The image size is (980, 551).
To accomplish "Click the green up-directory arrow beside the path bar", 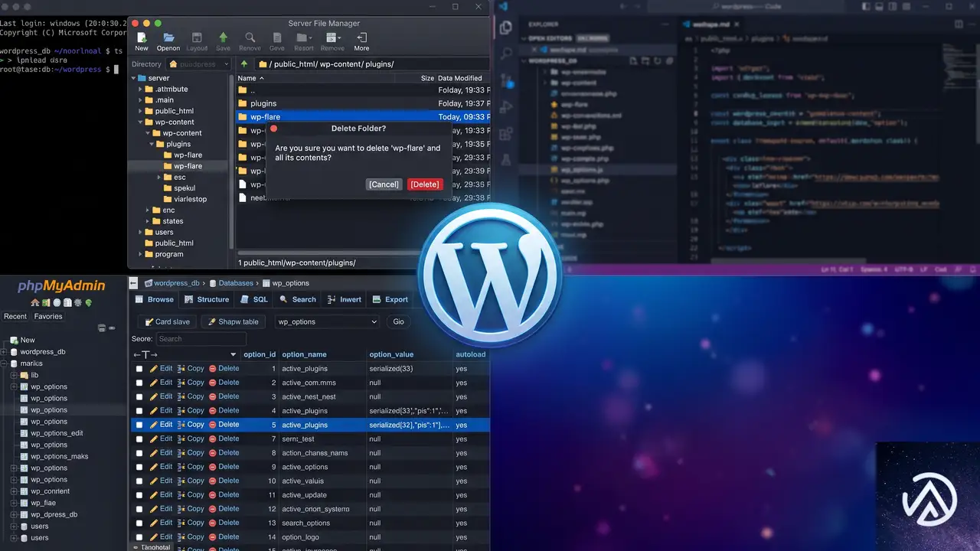I will pyautogui.click(x=244, y=64).
